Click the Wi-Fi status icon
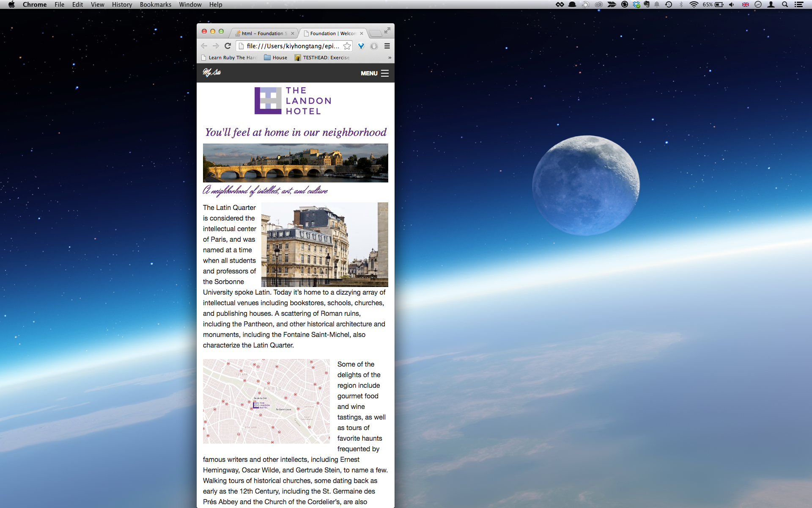This screenshot has width=812, height=508. pos(694,5)
